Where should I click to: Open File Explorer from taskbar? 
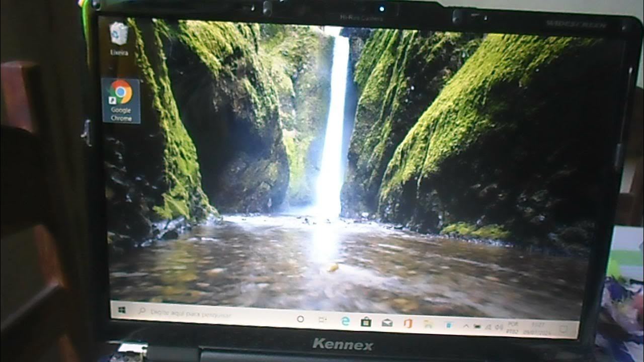coord(428,324)
